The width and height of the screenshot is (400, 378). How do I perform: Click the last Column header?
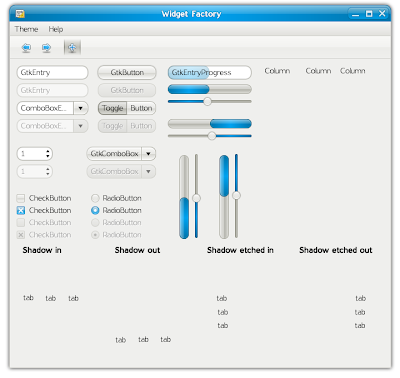pyautogui.click(x=352, y=71)
